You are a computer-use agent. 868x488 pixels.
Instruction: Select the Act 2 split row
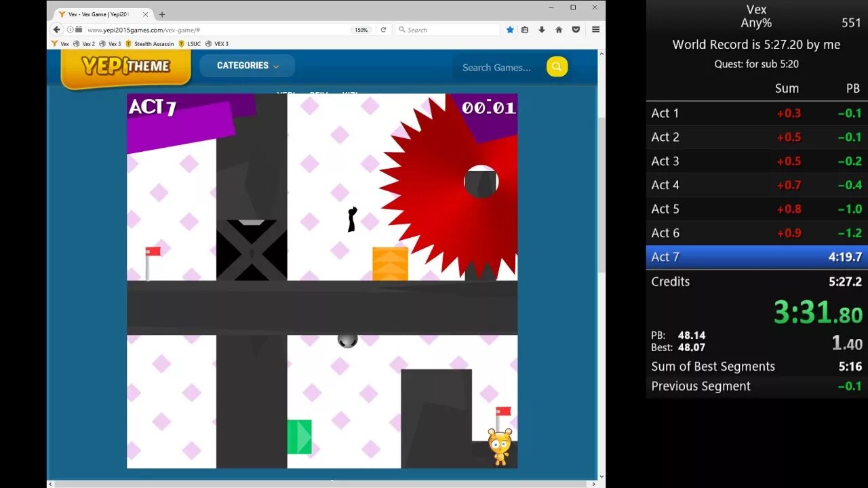(x=757, y=137)
